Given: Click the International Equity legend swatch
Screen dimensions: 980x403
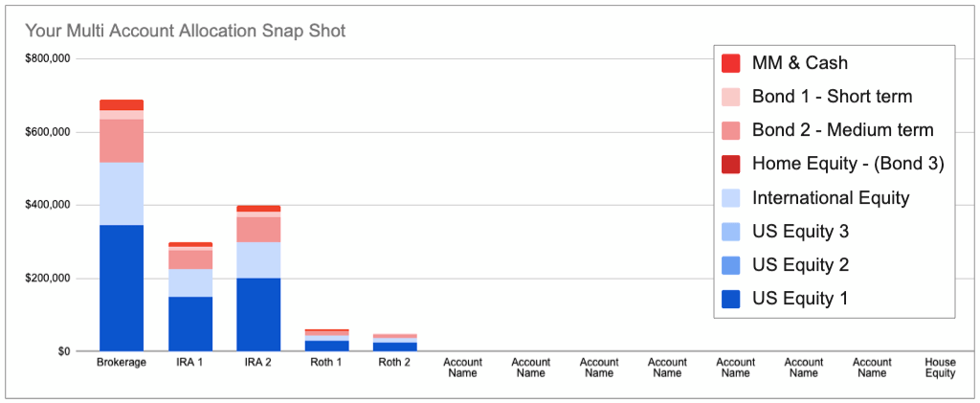Looking at the screenshot, I should click(x=730, y=198).
